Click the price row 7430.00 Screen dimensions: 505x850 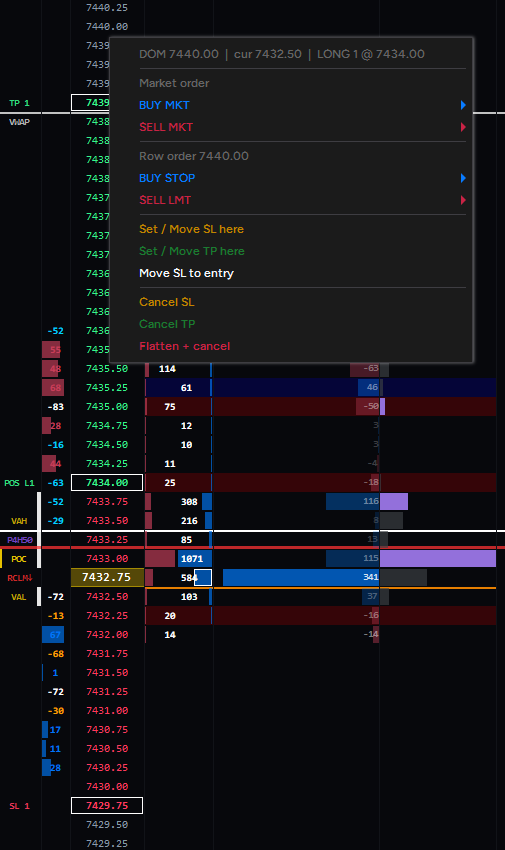tap(107, 786)
